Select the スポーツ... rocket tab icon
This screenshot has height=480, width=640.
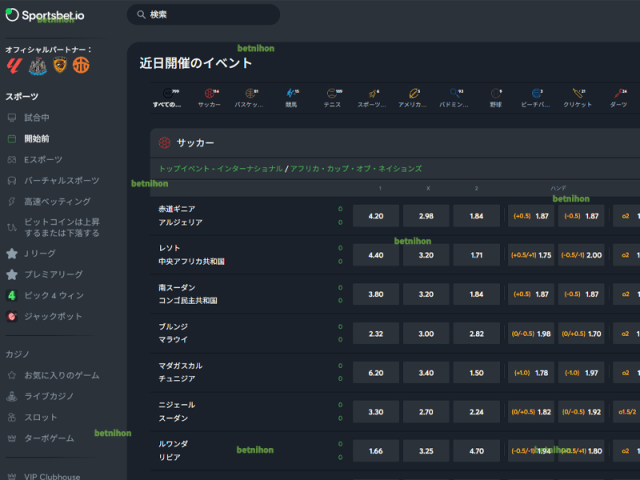[x=372, y=93]
